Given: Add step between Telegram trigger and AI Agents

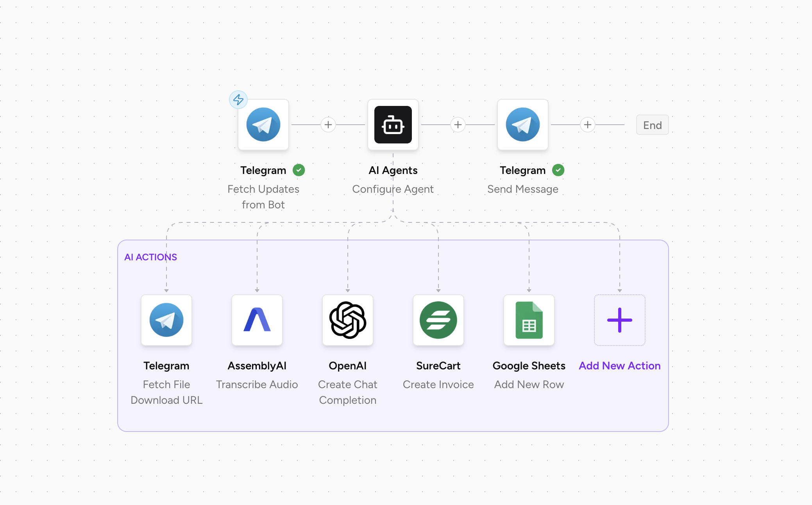Looking at the screenshot, I should [328, 125].
